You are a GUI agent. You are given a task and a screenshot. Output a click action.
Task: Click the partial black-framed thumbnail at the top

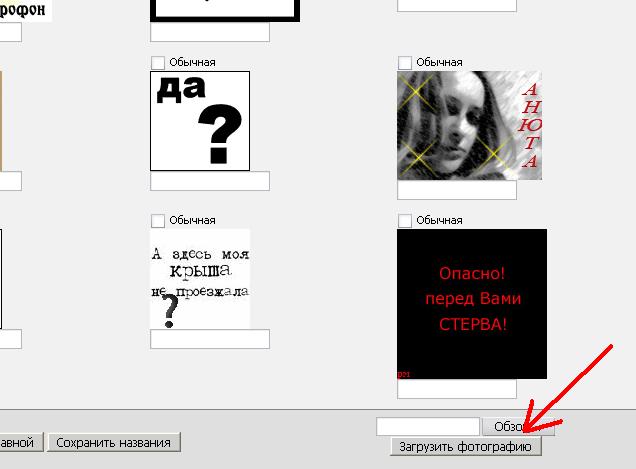(x=225, y=10)
